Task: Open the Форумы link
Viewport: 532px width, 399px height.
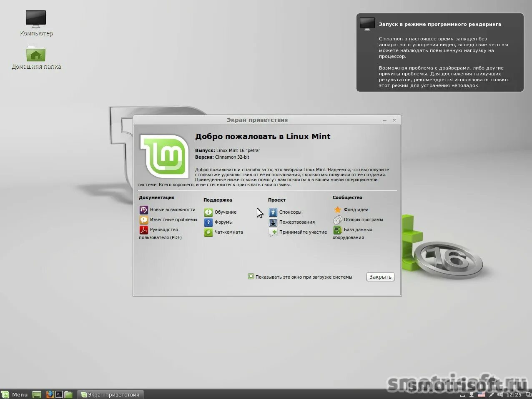Action: click(223, 222)
